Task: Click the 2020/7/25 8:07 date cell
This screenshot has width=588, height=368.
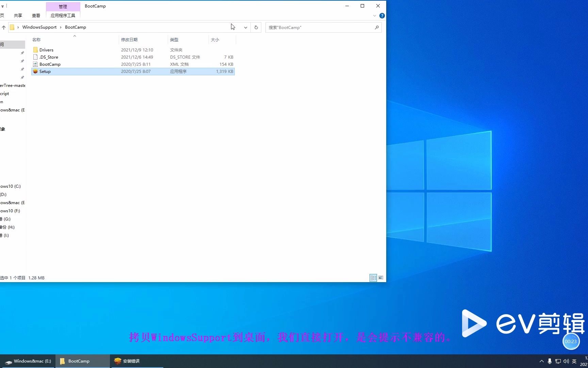Action: [x=136, y=71]
